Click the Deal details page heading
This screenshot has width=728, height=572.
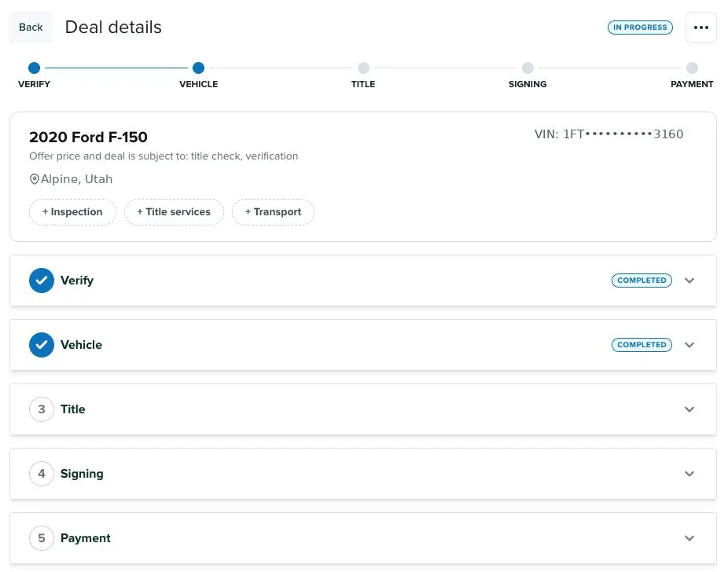[x=113, y=27]
